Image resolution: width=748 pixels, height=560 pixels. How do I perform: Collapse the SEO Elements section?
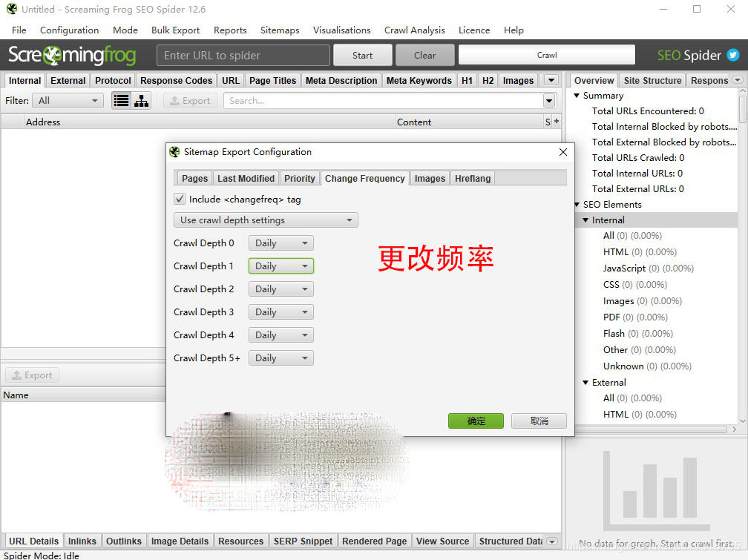577,204
